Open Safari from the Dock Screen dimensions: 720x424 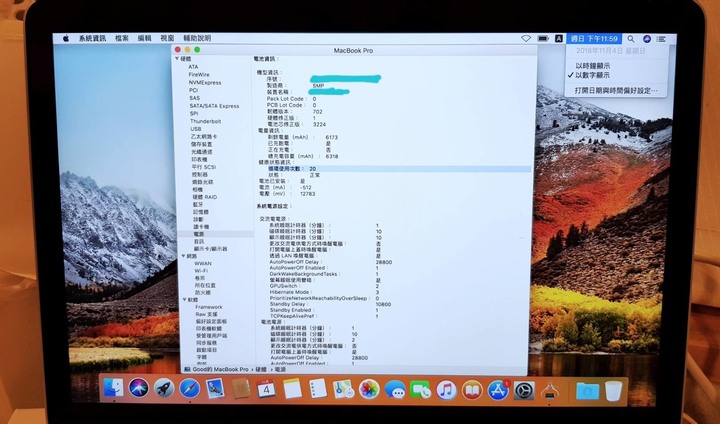coord(190,389)
